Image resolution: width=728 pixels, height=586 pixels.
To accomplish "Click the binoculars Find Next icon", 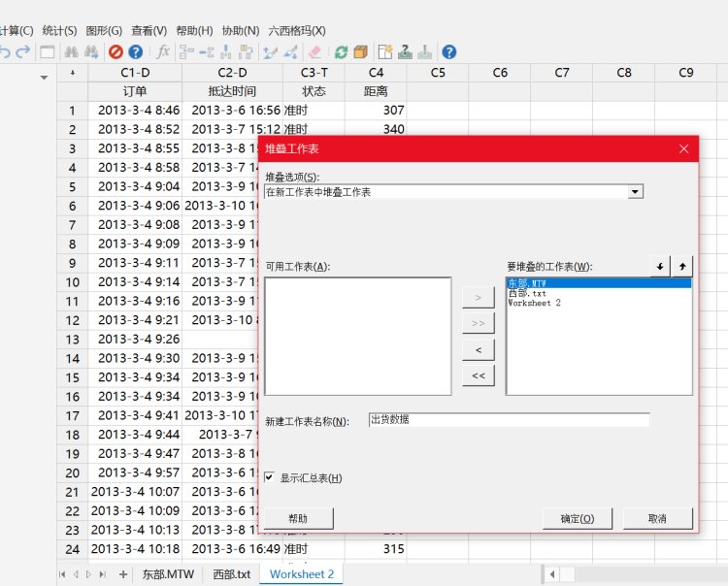I will (91, 52).
